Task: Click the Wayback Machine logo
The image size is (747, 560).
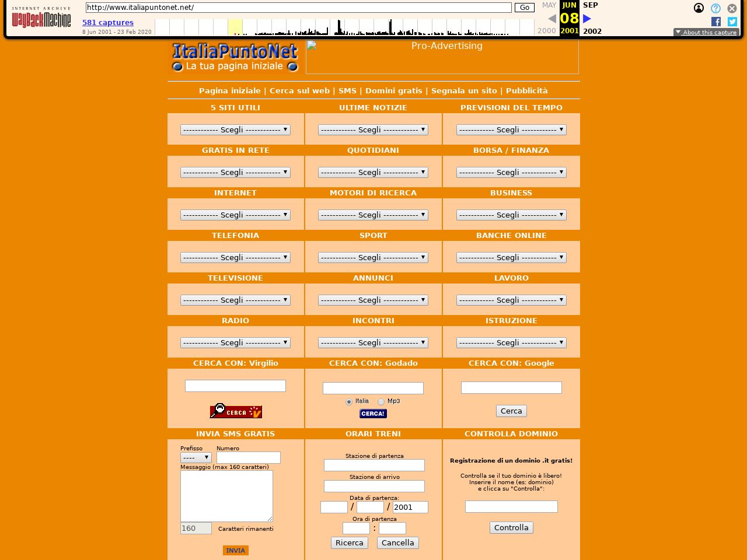Action: (x=41, y=18)
